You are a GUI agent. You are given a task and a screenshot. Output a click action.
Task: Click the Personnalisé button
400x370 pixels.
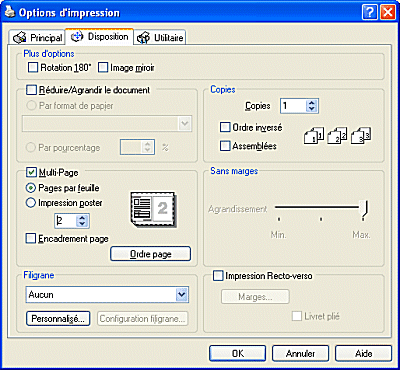[x=58, y=319]
